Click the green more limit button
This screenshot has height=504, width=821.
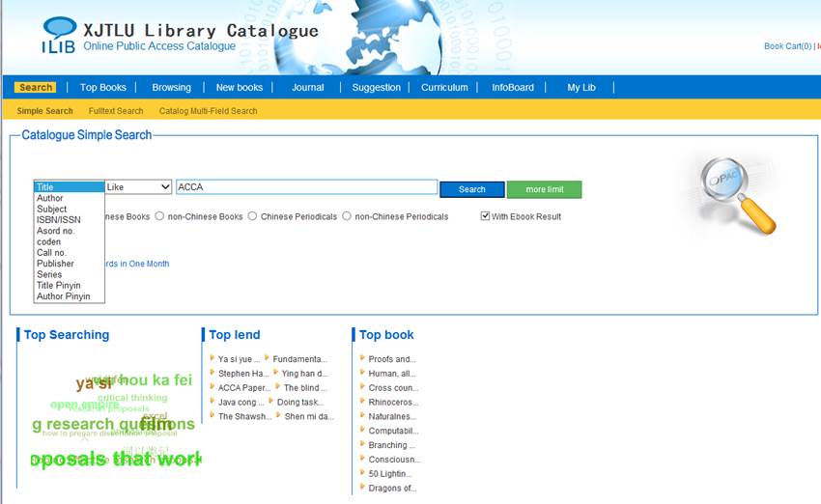(545, 189)
